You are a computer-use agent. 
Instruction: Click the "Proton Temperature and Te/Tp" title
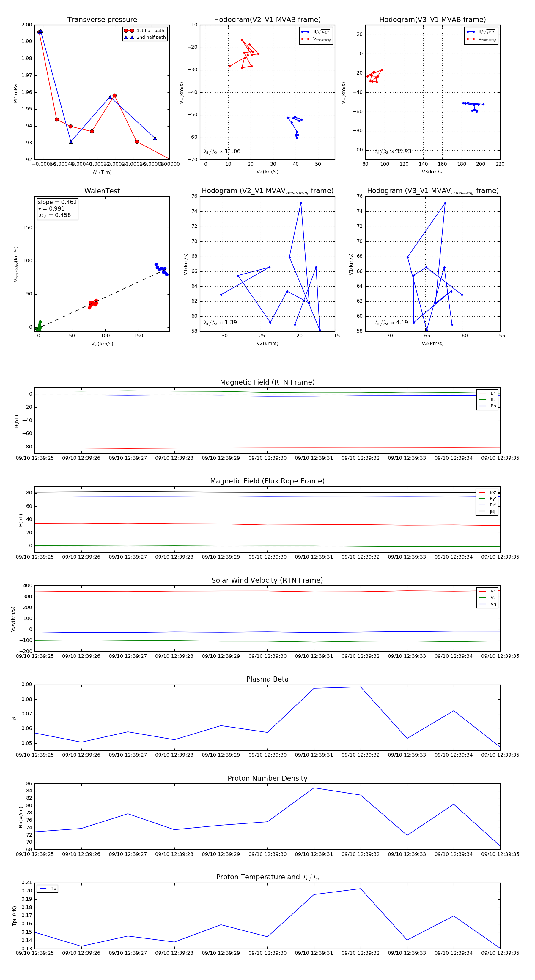[x=267, y=877]
